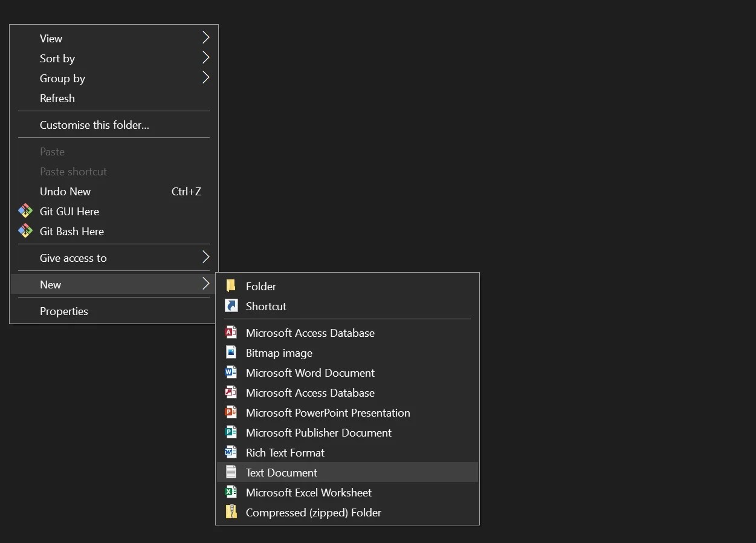Click the Git GUI Here icon
Viewport: 756px width, 543px height.
coord(25,211)
